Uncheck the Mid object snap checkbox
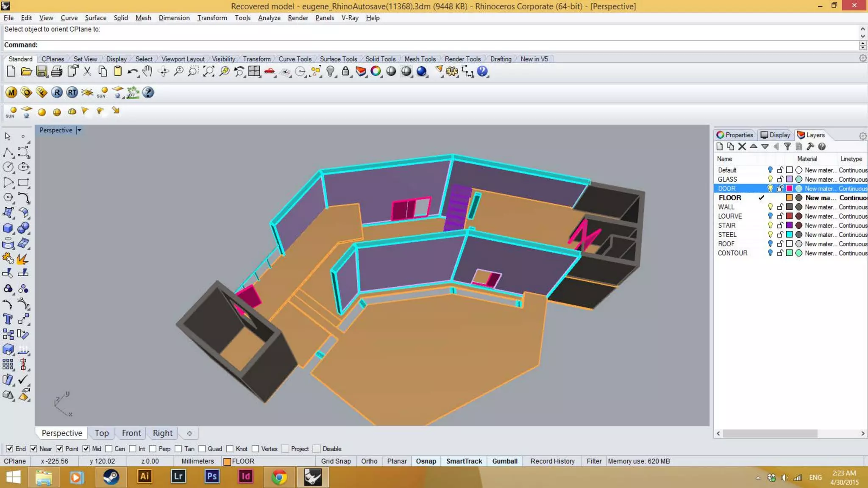 86,449
